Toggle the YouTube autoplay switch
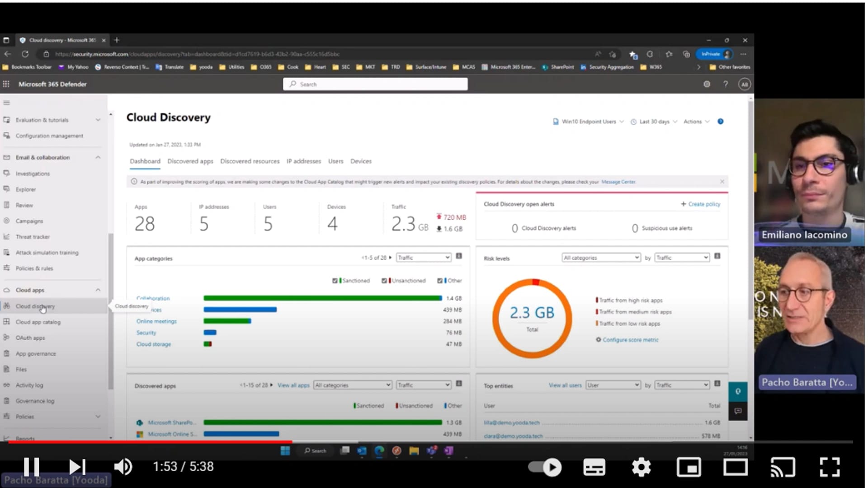Image resolution: width=868 pixels, height=488 pixels. [x=545, y=467]
